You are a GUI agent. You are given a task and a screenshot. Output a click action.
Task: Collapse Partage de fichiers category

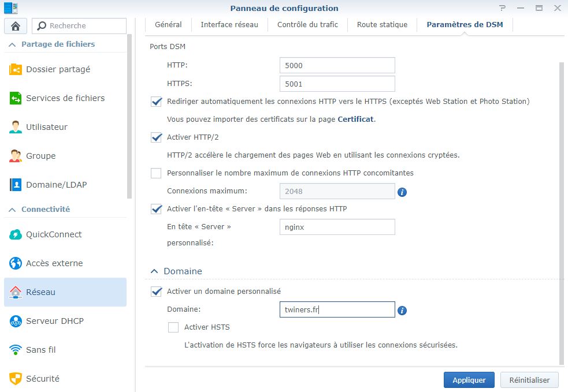click(12, 44)
